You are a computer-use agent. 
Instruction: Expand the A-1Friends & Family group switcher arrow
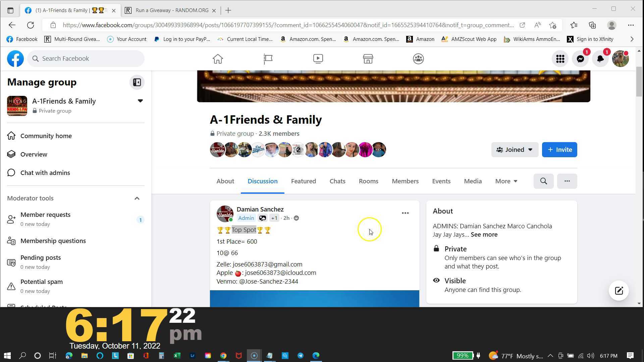[x=140, y=101]
